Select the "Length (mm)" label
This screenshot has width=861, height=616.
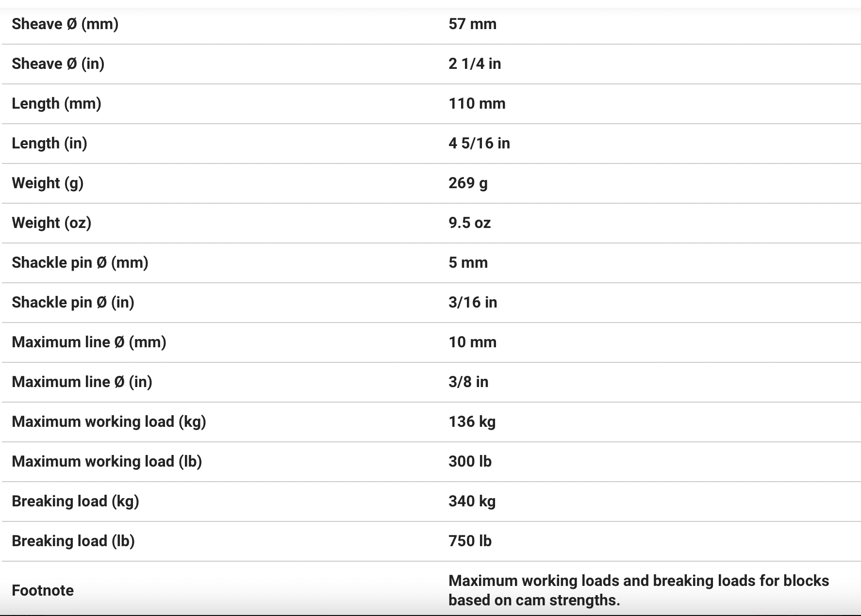coord(56,103)
